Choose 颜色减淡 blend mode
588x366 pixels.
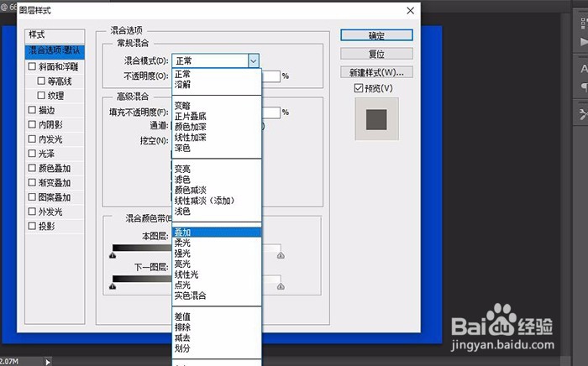pos(217,190)
